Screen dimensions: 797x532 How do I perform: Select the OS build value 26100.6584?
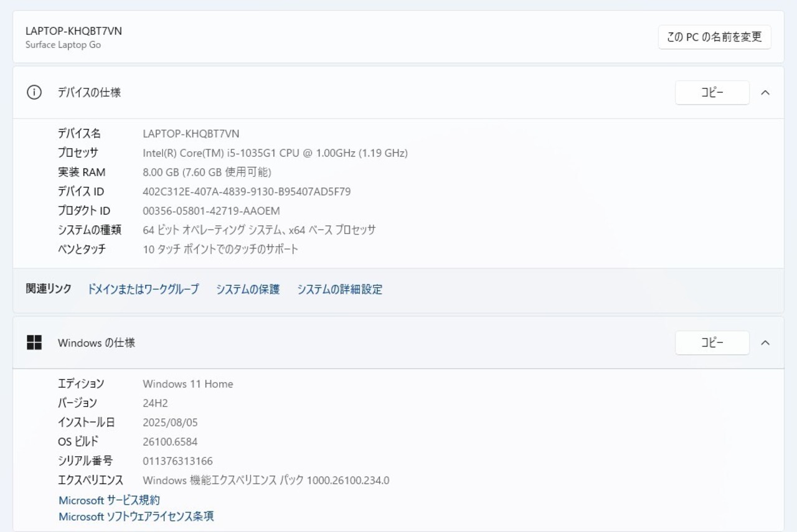click(170, 441)
